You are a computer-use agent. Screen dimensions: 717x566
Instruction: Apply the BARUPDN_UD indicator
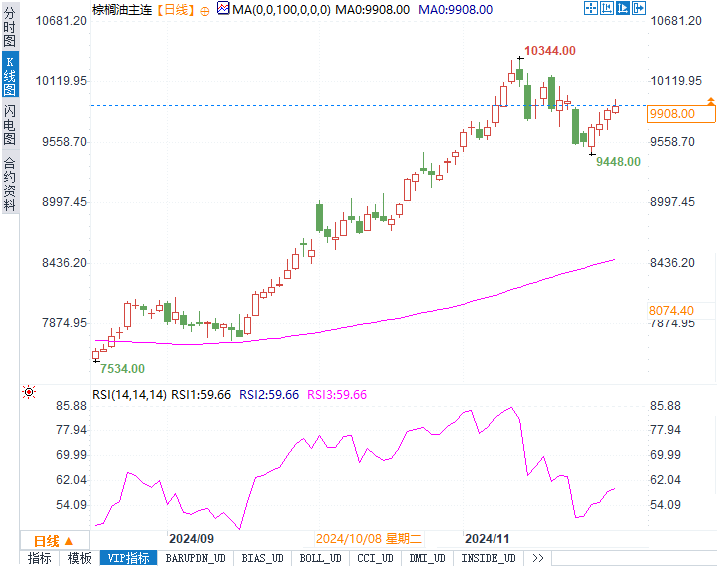[195, 558]
